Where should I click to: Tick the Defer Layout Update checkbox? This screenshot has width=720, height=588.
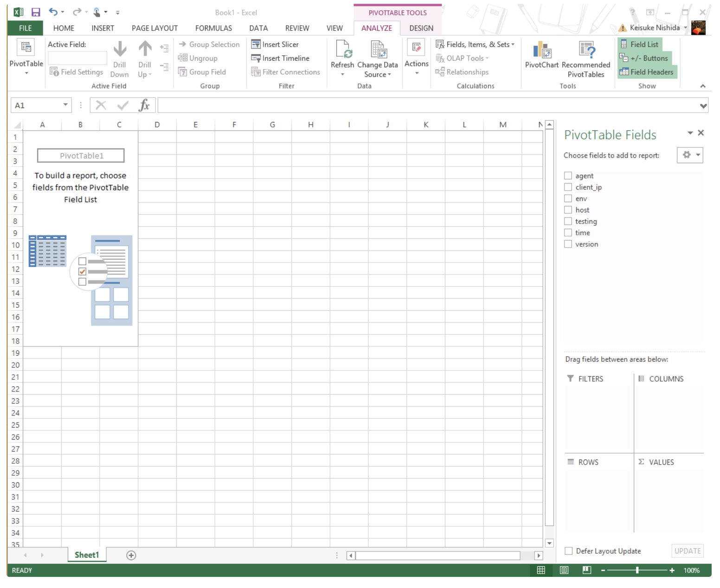568,551
